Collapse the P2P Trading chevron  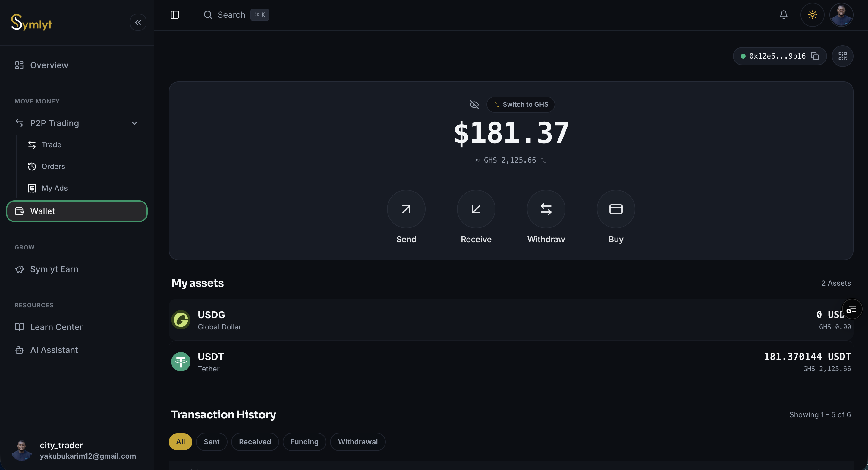point(134,123)
